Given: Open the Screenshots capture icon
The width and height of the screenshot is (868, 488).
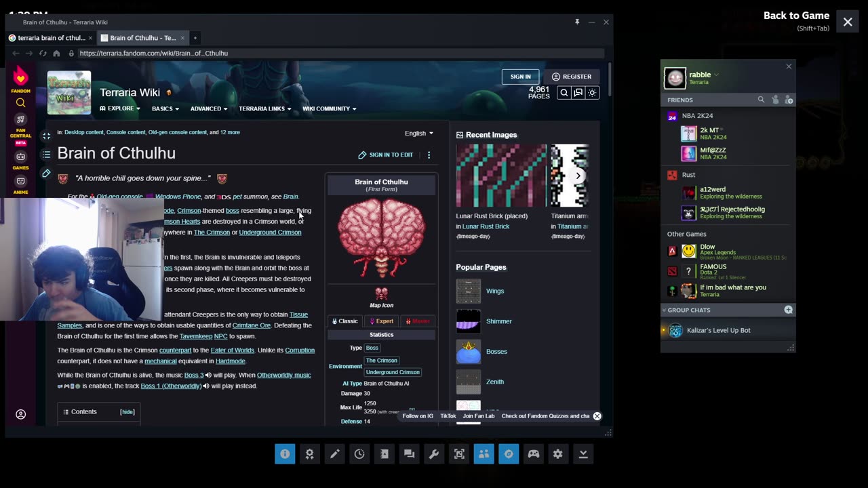Looking at the screenshot, I should 459,454.
